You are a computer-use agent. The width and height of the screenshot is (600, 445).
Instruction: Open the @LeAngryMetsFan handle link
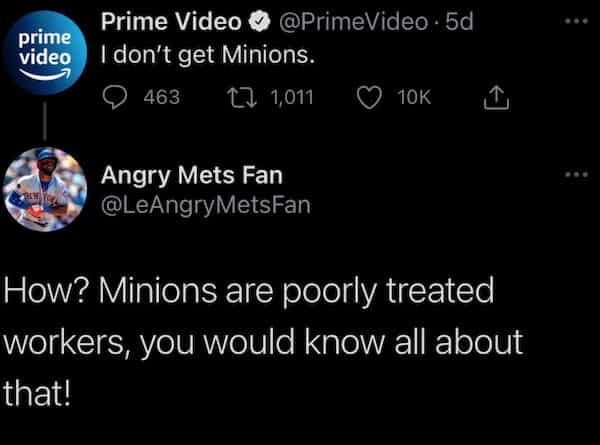point(206,205)
